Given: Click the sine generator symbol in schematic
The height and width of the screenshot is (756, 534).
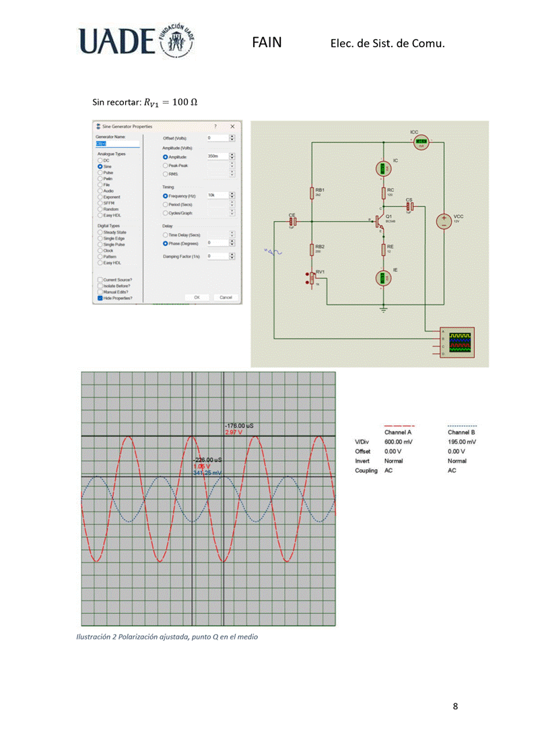Looking at the screenshot, I should [274, 252].
